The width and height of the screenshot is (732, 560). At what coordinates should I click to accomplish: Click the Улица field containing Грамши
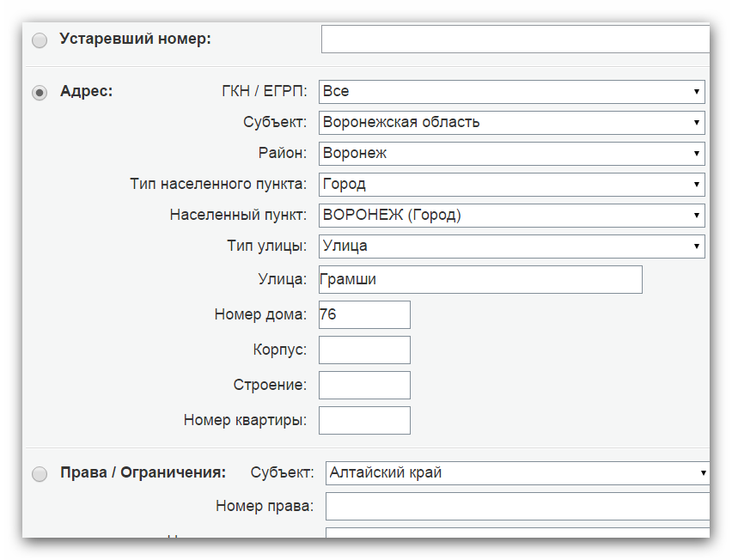(480, 280)
